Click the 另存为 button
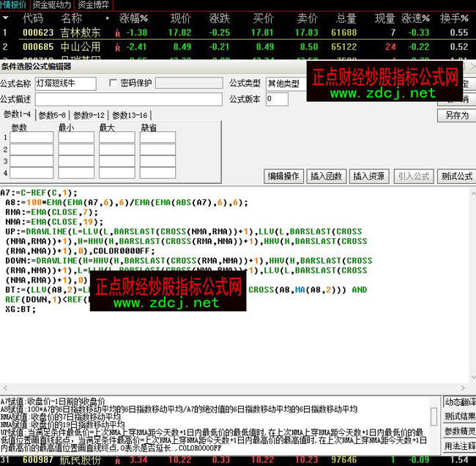 (456, 115)
